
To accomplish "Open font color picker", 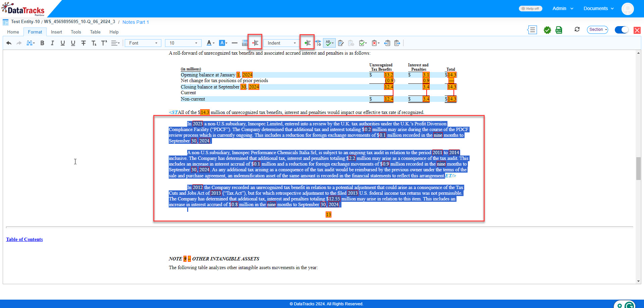I will pyautogui.click(x=210, y=43).
